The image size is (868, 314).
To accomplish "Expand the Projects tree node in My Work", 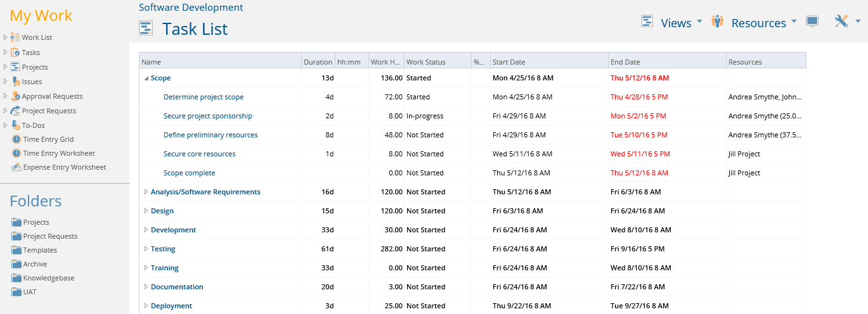I will point(5,66).
